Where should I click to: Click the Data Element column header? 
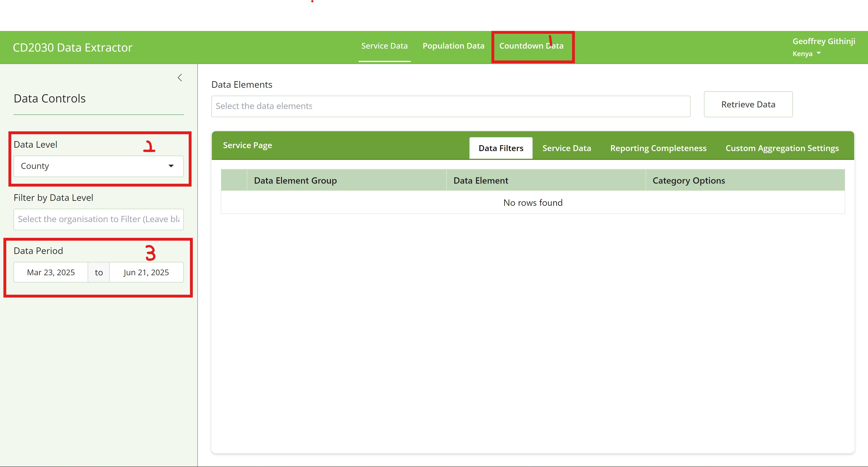(481, 180)
